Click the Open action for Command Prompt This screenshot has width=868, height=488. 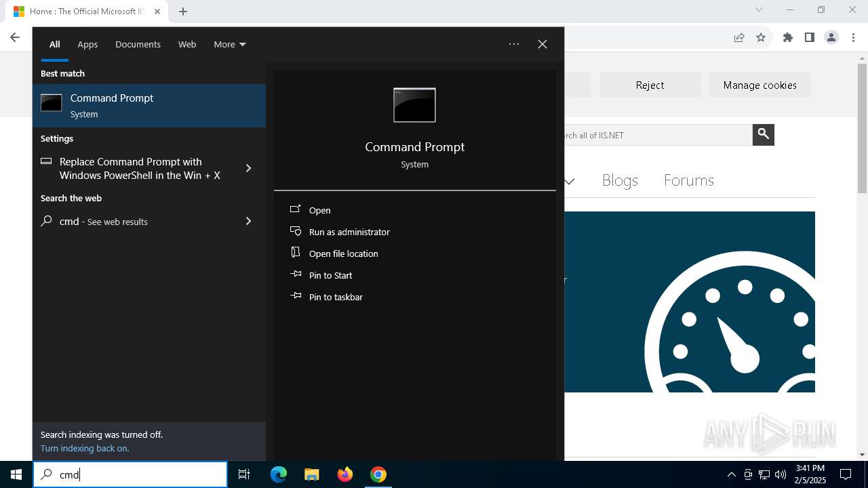[x=319, y=210]
